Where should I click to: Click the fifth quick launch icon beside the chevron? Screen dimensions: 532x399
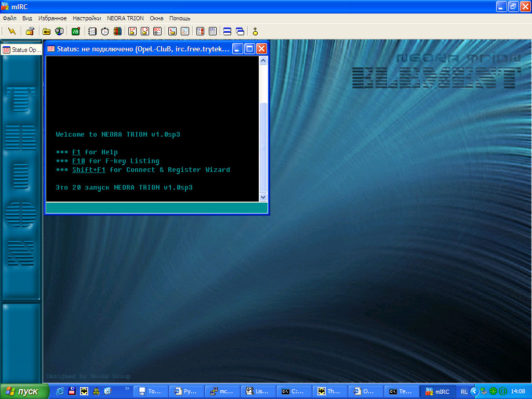click(108, 391)
